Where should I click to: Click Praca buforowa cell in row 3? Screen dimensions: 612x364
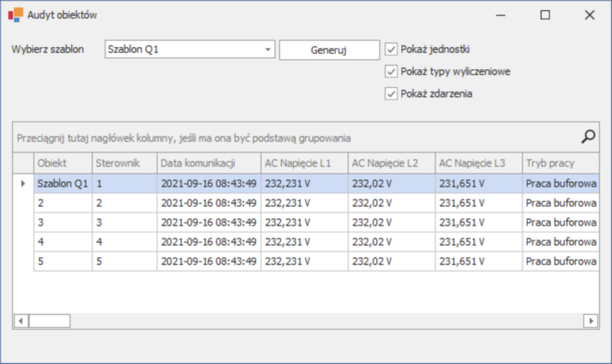(560, 223)
